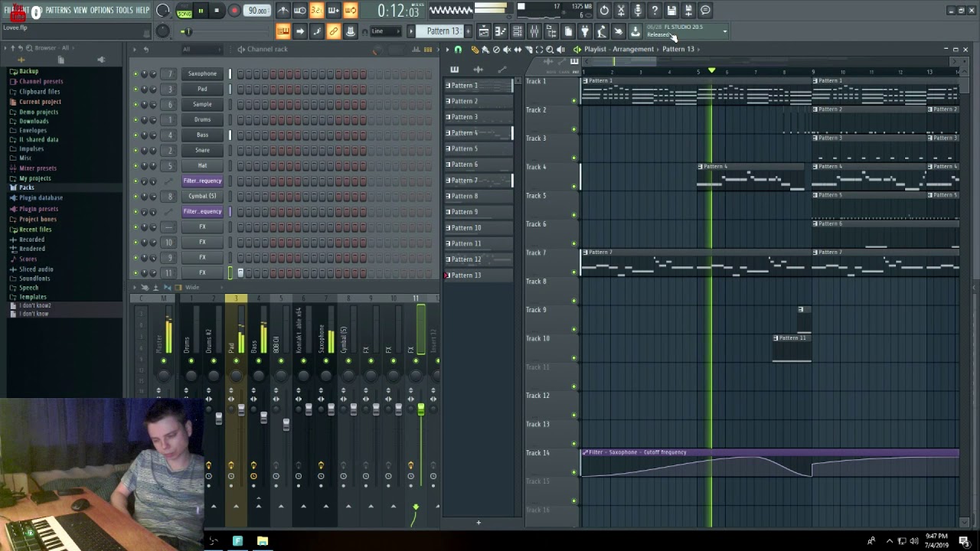Mute the Drums channel with its green LED
This screenshot has height=551, width=980.
click(136, 119)
